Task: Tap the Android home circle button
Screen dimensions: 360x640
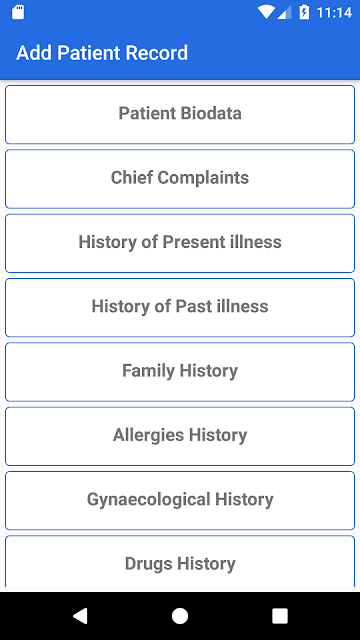Action: (x=180, y=616)
